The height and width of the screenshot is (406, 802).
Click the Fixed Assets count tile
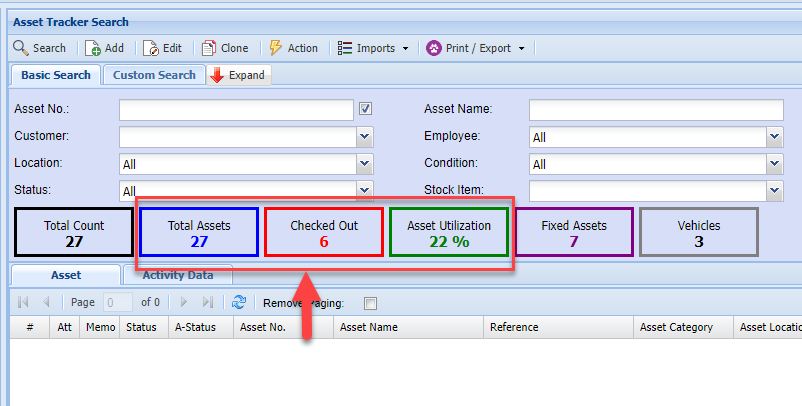[574, 233]
